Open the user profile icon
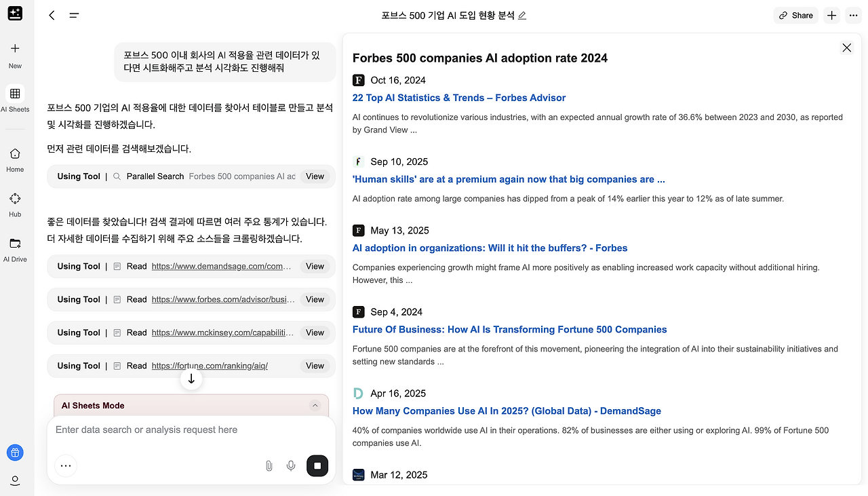This screenshot has width=868, height=496. pyautogui.click(x=15, y=480)
